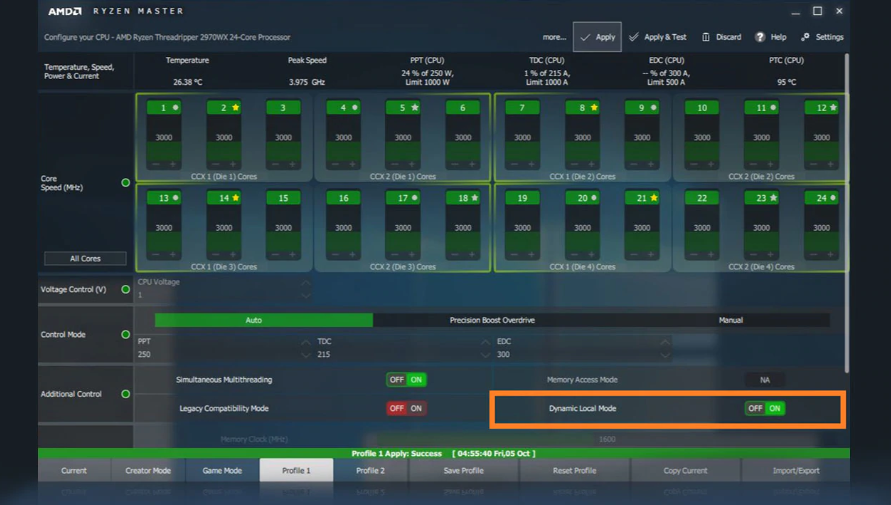Click Copy Current button
Image resolution: width=891 pixels, height=505 pixels.
click(x=685, y=470)
